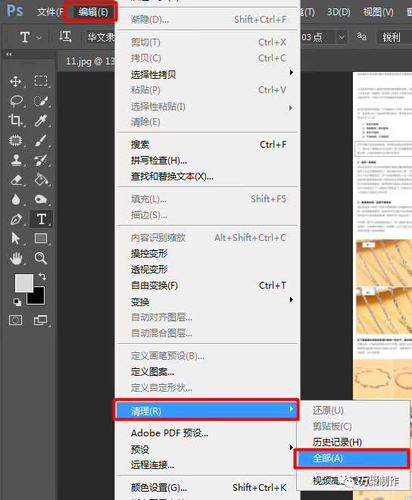
Task: Open the font size dropdown arrow
Action: point(341,37)
